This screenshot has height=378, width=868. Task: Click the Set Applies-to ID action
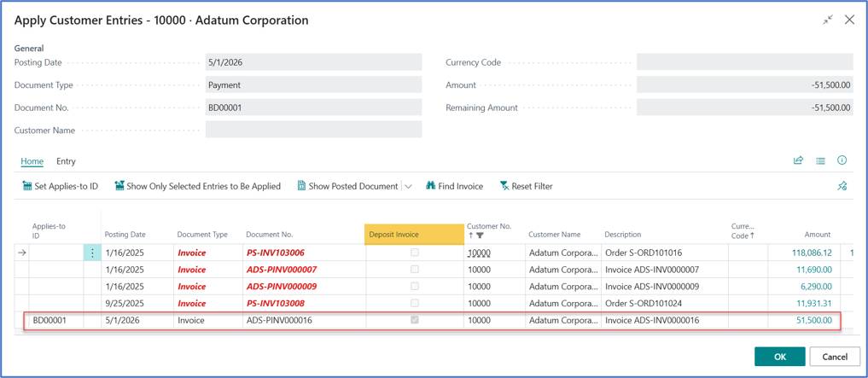pos(61,187)
